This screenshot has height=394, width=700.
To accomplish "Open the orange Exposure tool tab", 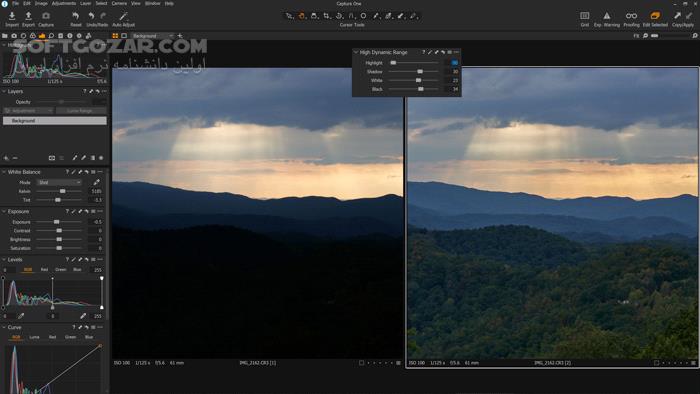I will 42,36.
